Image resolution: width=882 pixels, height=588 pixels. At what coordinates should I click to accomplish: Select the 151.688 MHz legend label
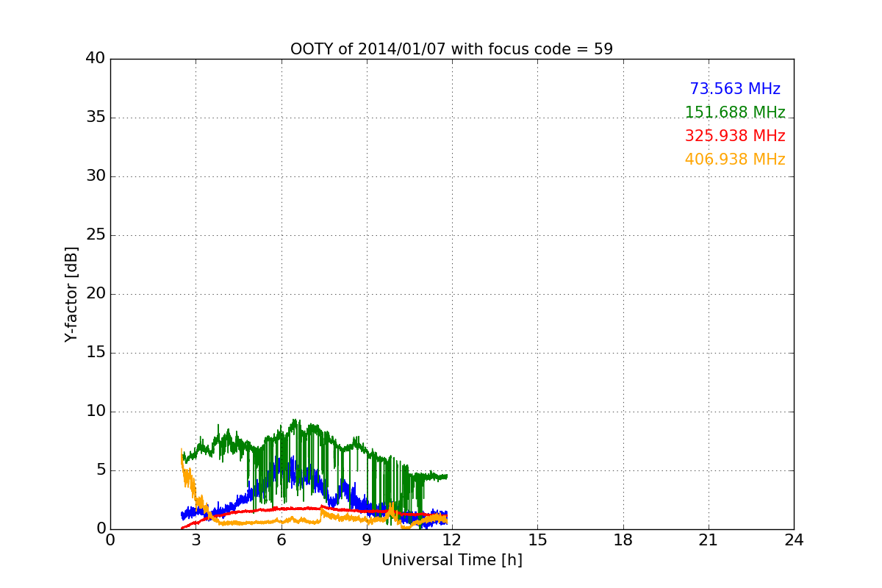point(735,112)
